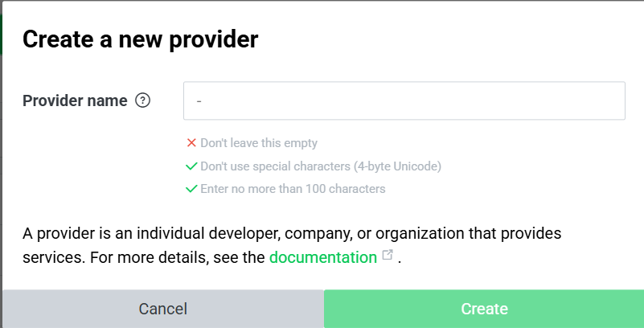Screen dimensions: 644x328
Task: Click the "Don't use special characters" rule text
Action: click(274, 166)
